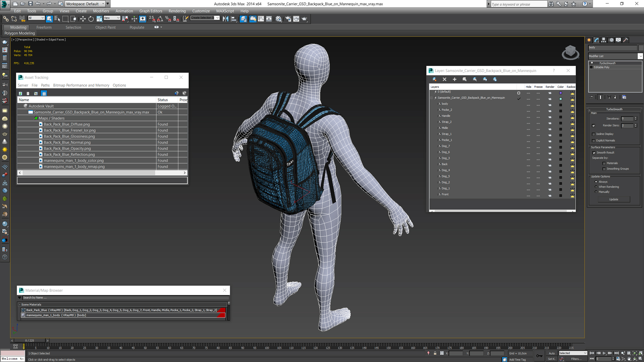Open Render Setup from the toolbar
Screen dimensions: 644x362
click(288, 19)
